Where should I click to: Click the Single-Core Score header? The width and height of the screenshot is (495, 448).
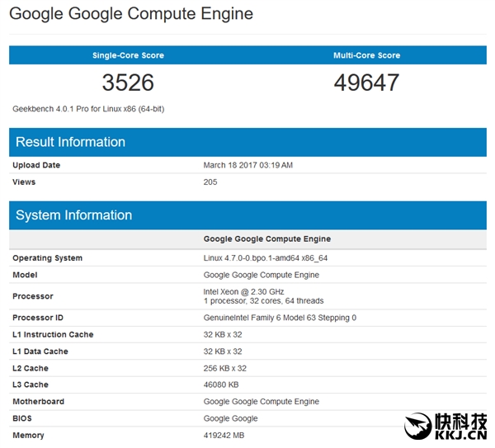coord(128,55)
